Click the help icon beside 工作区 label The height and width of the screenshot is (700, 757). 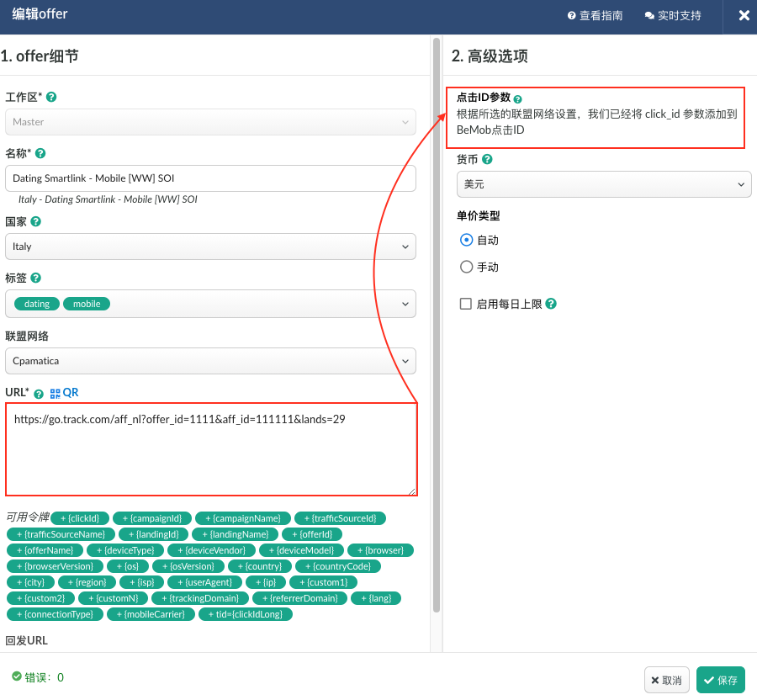pyautogui.click(x=51, y=97)
